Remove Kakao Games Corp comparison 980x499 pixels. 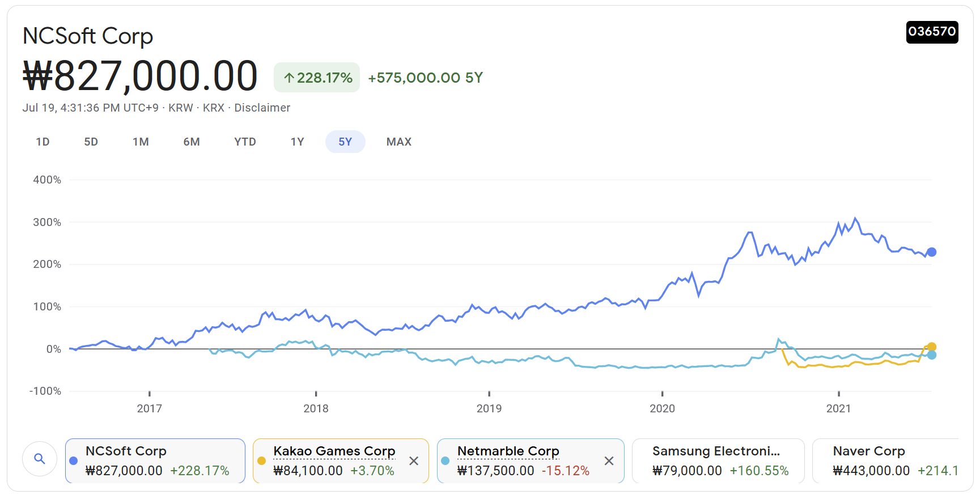pos(414,461)
